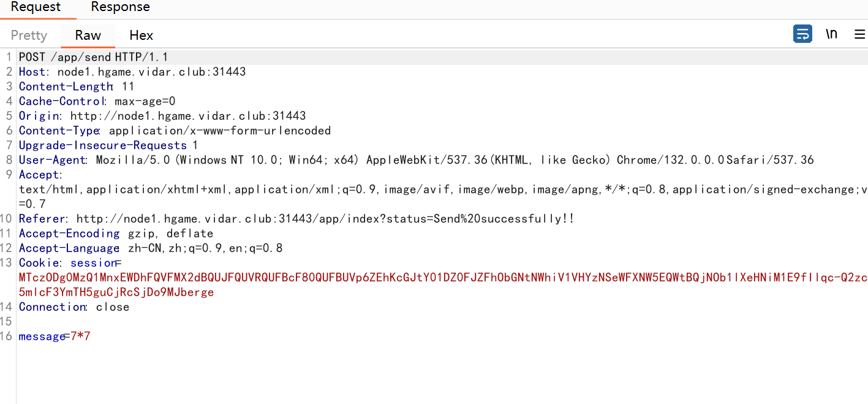Open the hamburger options menu
This screenshot has width=868, height=404.
pyautogui.click(x=859, y=34)
